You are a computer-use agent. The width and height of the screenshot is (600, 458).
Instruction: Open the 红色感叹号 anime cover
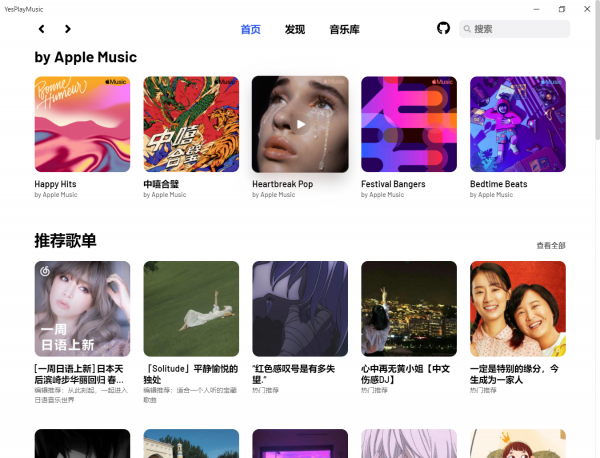300,309
